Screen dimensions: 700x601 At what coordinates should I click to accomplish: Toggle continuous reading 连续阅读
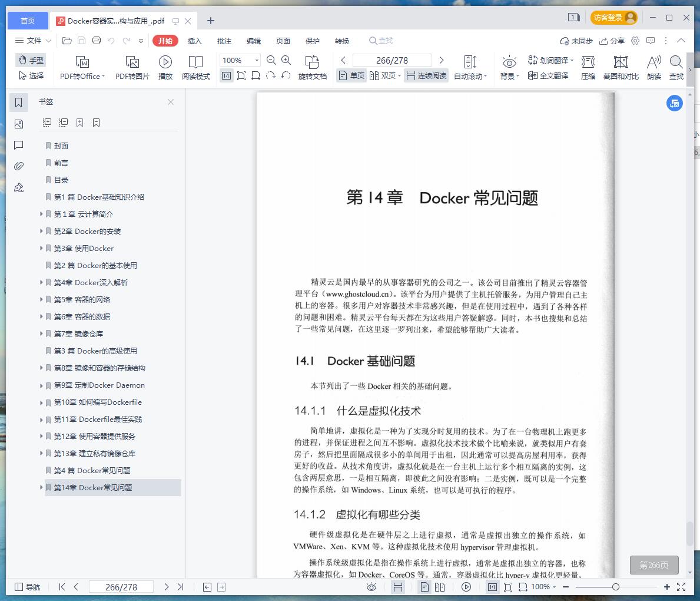tap(426, 75)
